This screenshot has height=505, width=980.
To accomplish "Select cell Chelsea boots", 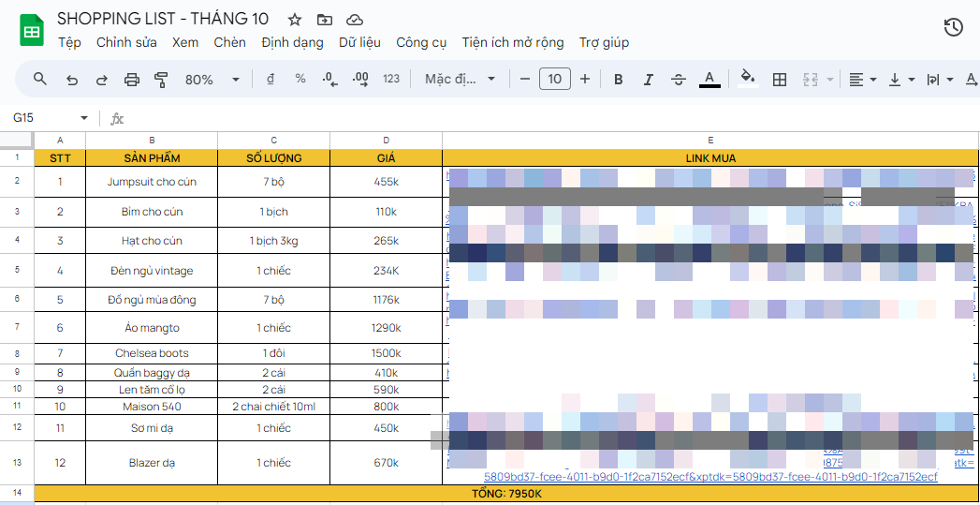I will pyautogui.click(x=152, y=353).
